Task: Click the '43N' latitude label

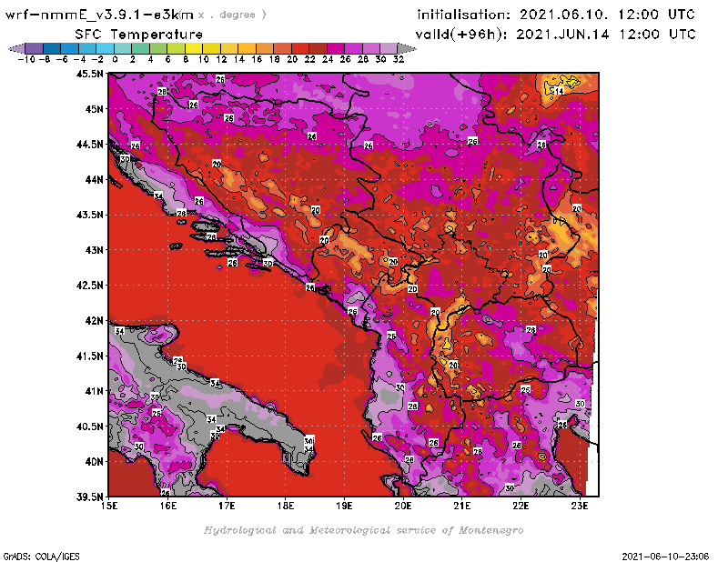Action: pyautogui.click(x=94, y=250)
